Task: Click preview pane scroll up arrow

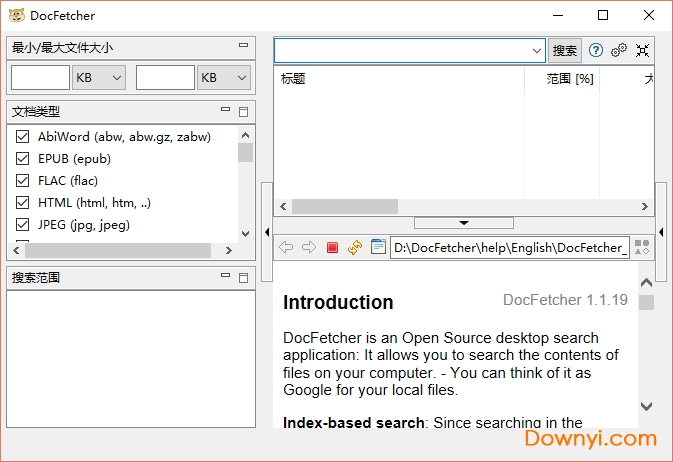Action: 646,283
